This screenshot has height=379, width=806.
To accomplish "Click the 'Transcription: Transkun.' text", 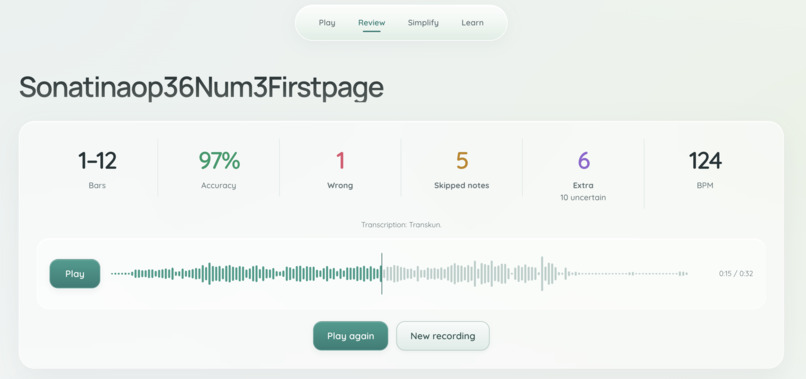I will [x=401, y=225].
